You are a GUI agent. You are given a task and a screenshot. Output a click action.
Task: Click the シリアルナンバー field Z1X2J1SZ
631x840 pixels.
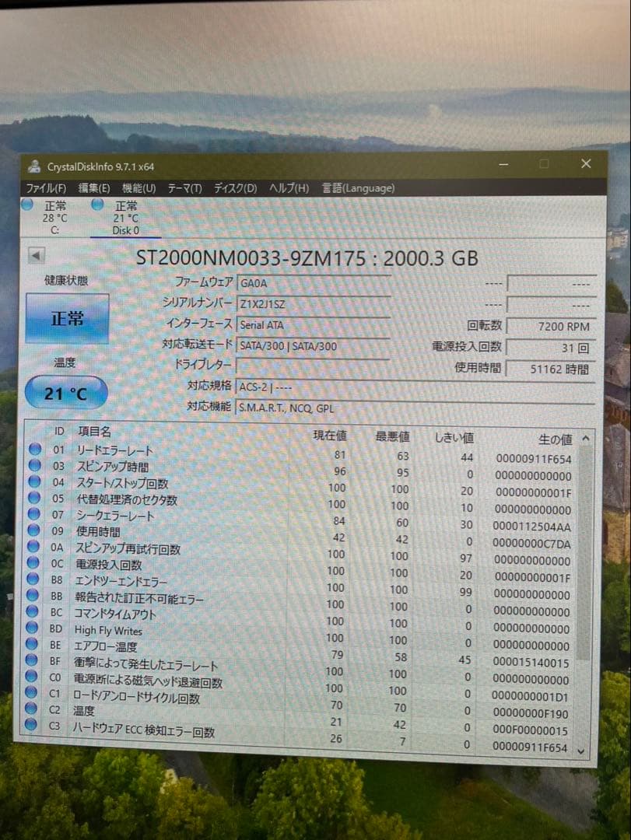(313, 304)
